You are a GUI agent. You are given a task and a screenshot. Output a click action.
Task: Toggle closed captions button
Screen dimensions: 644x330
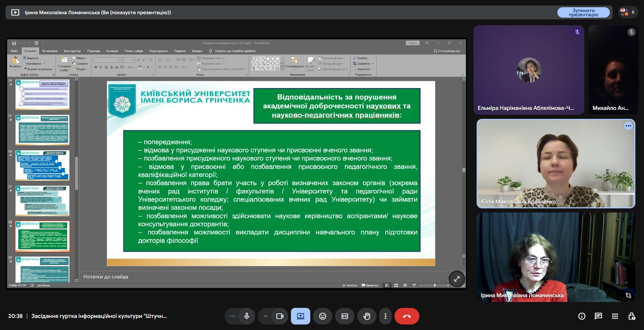tap(344, 316)
